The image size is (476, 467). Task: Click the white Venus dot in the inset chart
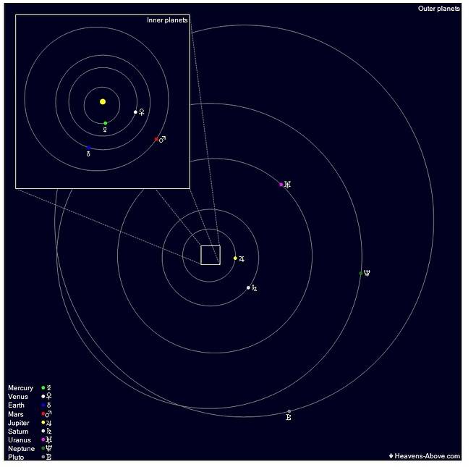(x=135, y=112)
